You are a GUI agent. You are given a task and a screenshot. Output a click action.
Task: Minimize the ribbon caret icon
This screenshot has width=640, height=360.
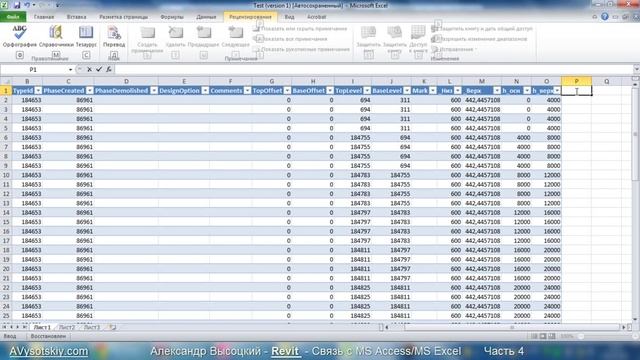595,17
